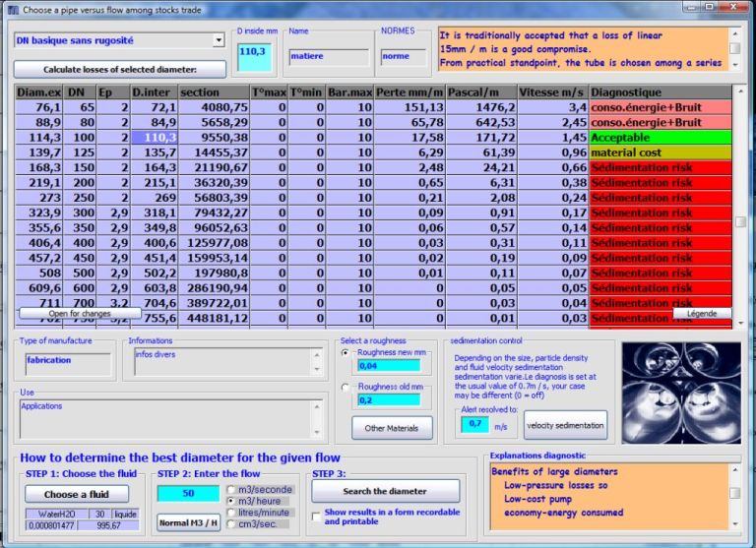Click the Diam.ex cell 88,9

pyautogui.click(x=39, y=122)
